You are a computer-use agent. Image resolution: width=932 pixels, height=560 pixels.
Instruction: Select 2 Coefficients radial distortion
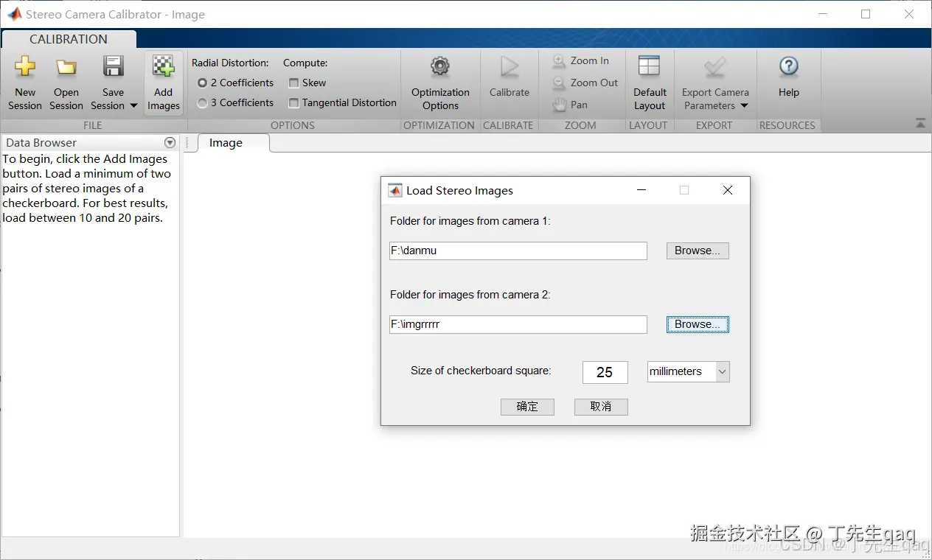coord(202,83)
